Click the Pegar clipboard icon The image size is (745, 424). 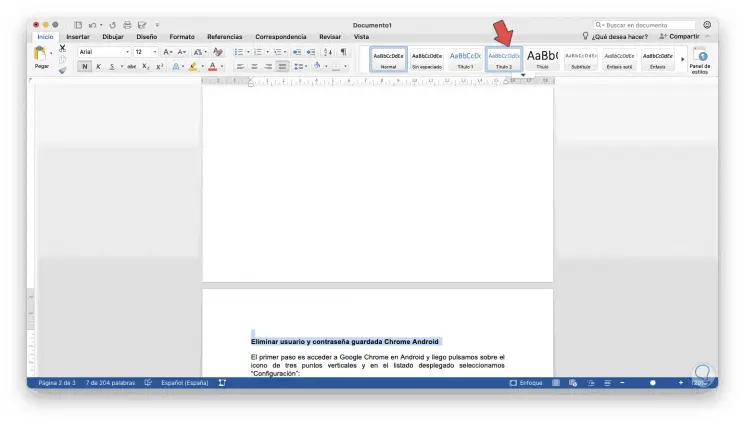point(40,53)
